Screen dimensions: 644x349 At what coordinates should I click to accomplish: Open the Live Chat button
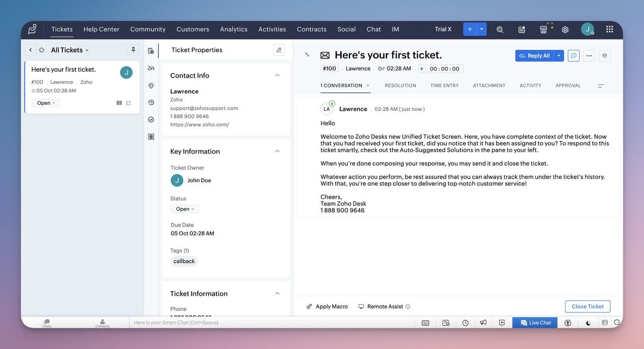535,323
